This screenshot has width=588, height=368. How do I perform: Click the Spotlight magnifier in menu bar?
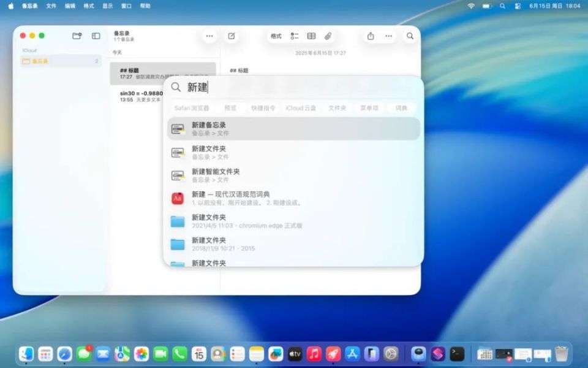coord(502,6)
